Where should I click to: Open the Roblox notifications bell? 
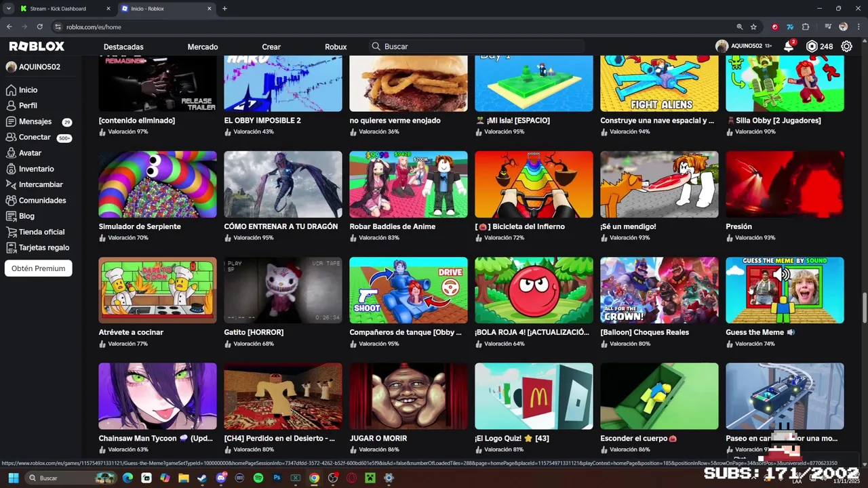click(789, 46)
